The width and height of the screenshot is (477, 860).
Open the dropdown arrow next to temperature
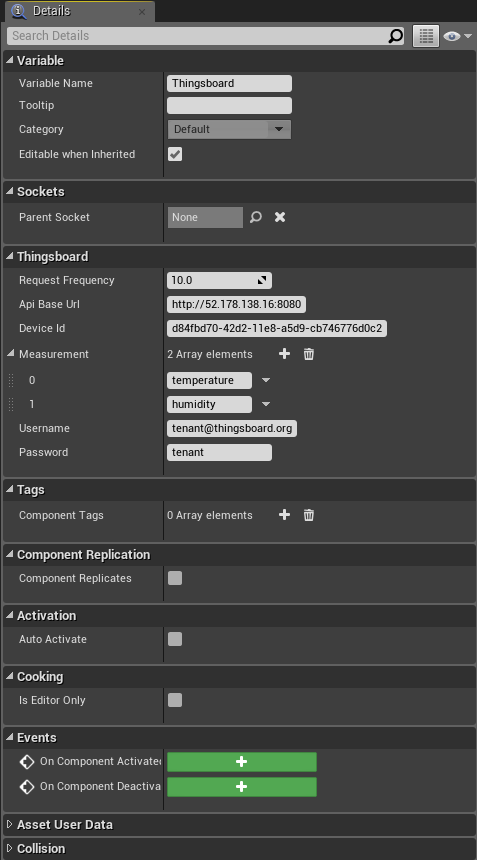tap(266, 380)
